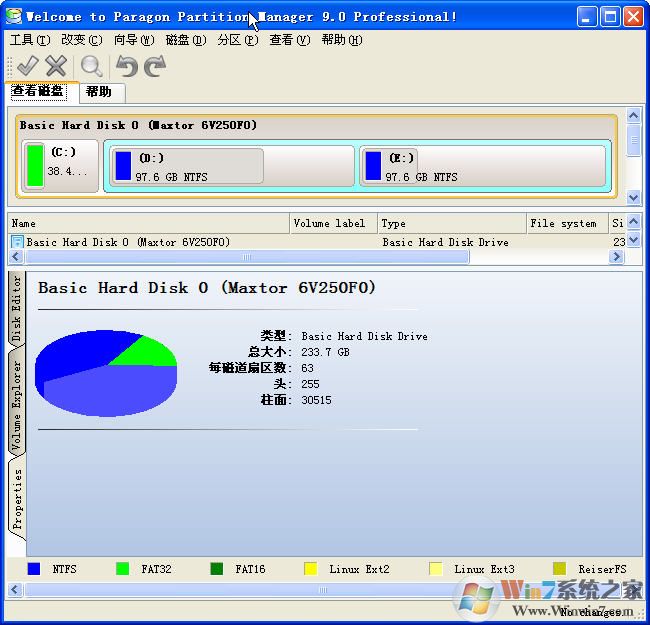650x625 pixels.
Task: Click the Discard changes X icon
Action: 56,66
